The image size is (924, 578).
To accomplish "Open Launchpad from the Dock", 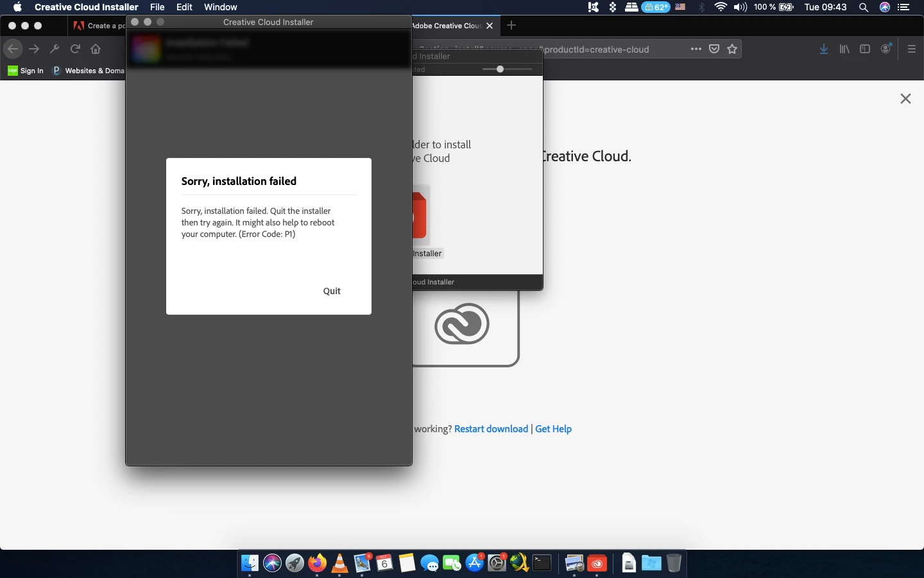I will coord(295,563).
